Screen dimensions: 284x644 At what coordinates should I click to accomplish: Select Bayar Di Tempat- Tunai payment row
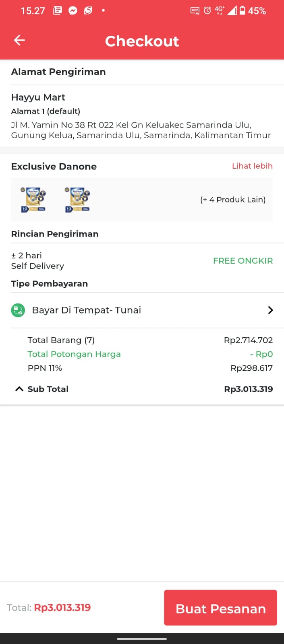click(x=87, y=310)
